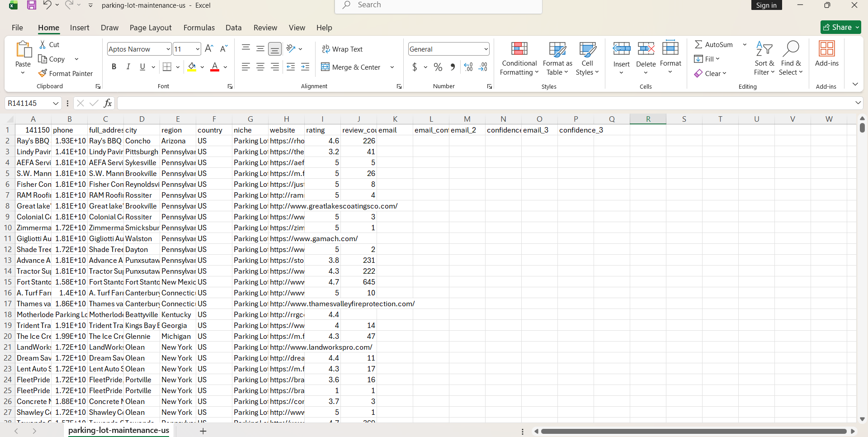Screen dimensions: 868x437
Task: Apply Percent Style icon
Action: 438,67
